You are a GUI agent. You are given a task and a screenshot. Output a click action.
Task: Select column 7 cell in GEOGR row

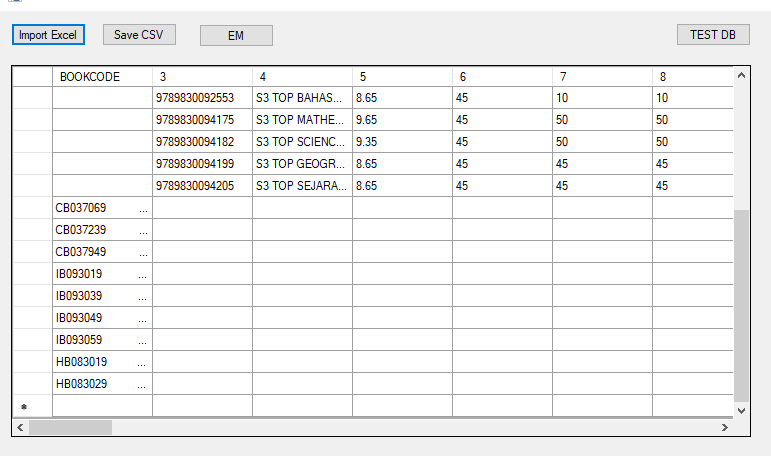[x=602, y=164]
